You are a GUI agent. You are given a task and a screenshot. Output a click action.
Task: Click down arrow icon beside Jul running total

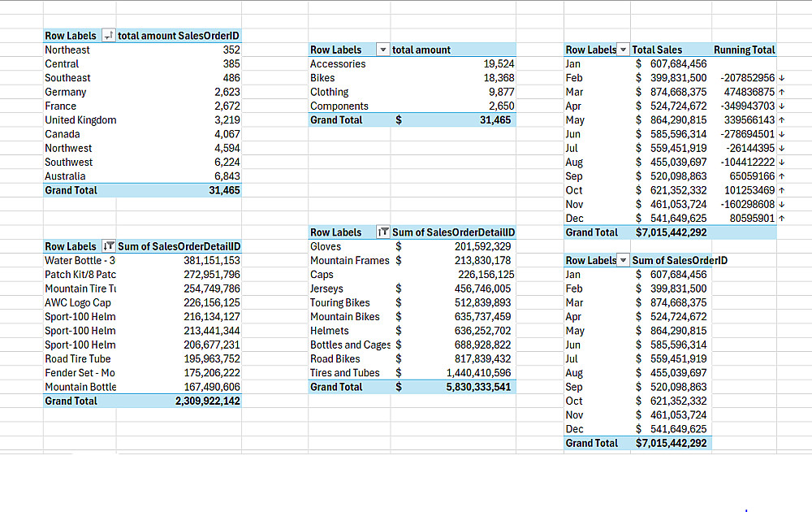[x=781, y=148]
